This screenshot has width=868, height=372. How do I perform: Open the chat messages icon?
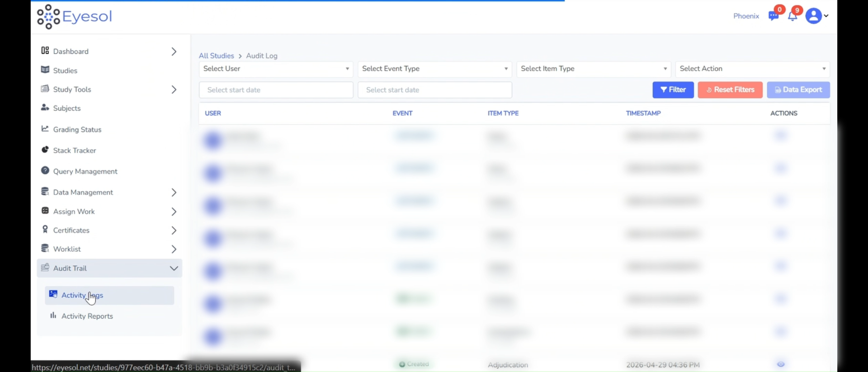[x=773, y=16]
